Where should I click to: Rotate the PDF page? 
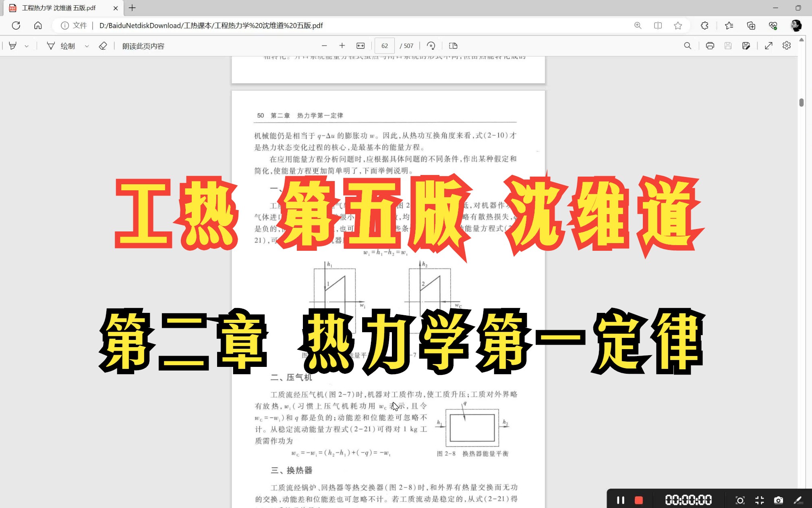point(431,46)
